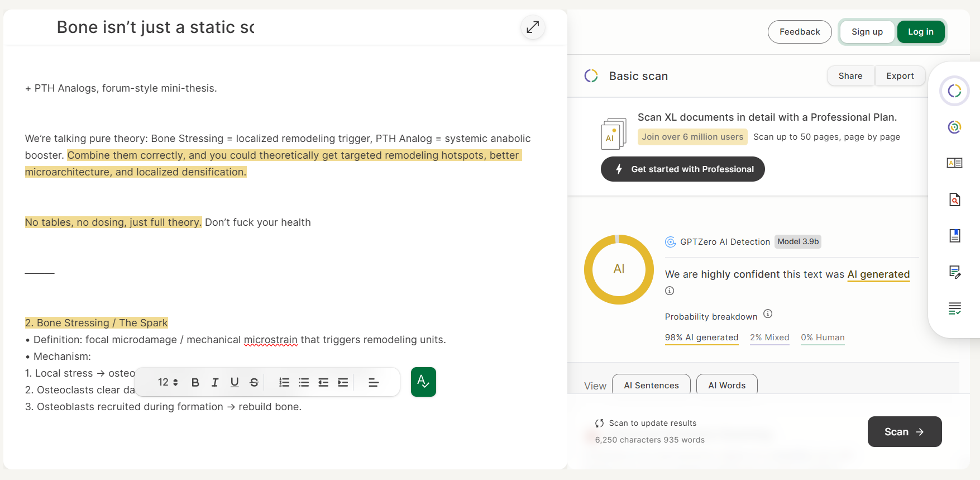Screen dimensions: 980x480
Task: Switch to the AI Sentences view
Action: tap(651, 385)
